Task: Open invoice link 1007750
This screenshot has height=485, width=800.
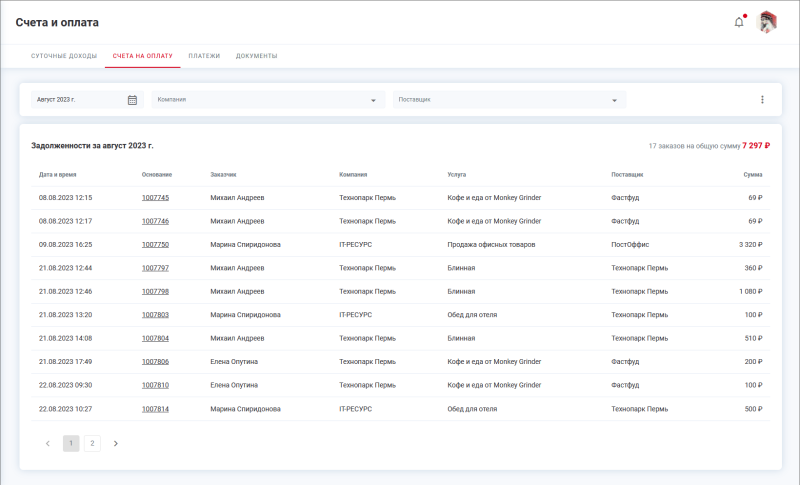Action: (x=155, y=244)
